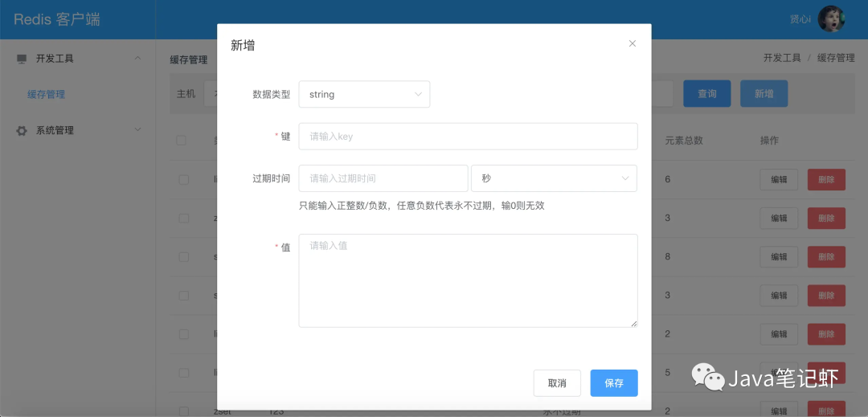The image size is (868, 417).
Task: Click the 元素总数 column header
Action: 684,141
